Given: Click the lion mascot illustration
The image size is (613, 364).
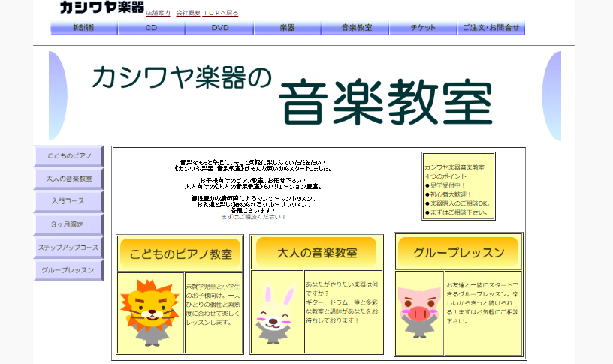Looking at the screenshot, I should click(x=150, y=312).
